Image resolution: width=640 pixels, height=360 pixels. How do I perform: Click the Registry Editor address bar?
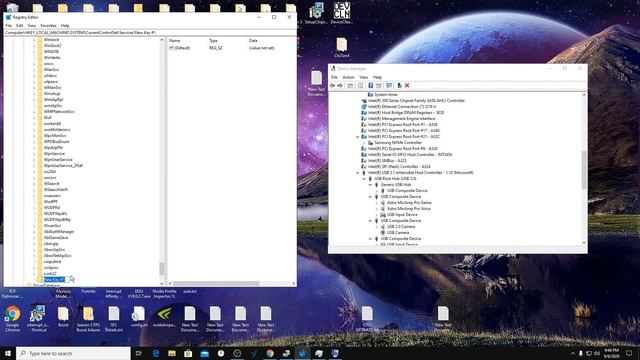(150, 32)
